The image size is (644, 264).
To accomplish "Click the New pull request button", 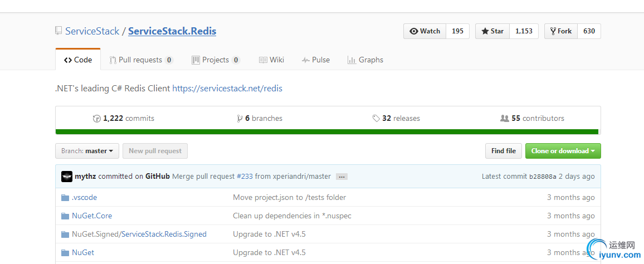I will pos(155,151).
